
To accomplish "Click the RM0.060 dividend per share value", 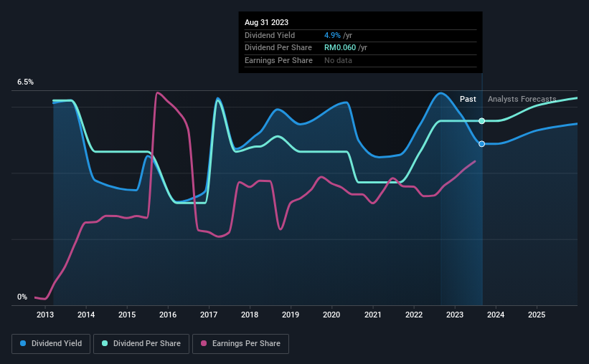I will pyautogui.click(x=340, y=48).
